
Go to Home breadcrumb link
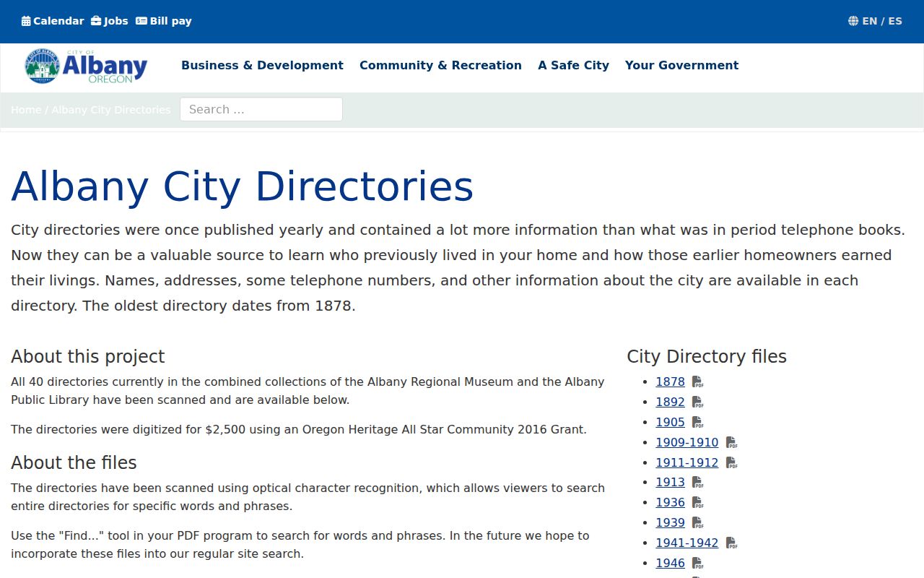26,110
